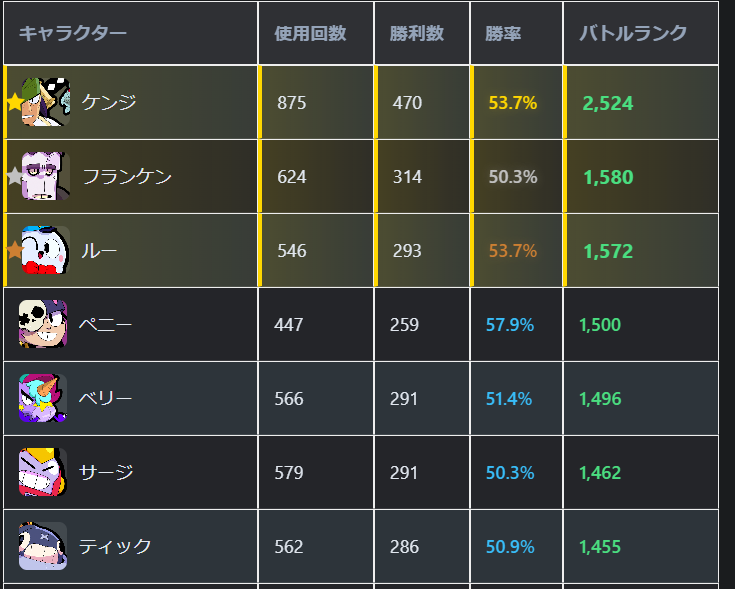Screen dimensions: 735x589
Task: Open the サージ character name link
Action: pyautogui.click(x=106, y=472)
